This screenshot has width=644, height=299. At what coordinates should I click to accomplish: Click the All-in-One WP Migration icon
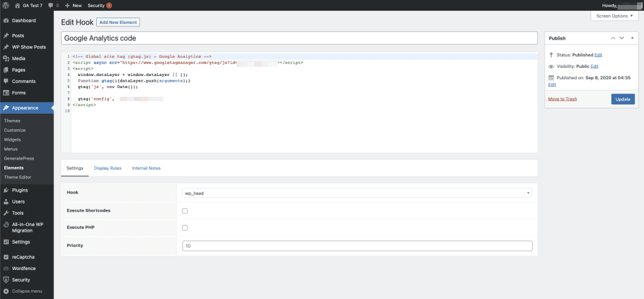tap(6, 225)
